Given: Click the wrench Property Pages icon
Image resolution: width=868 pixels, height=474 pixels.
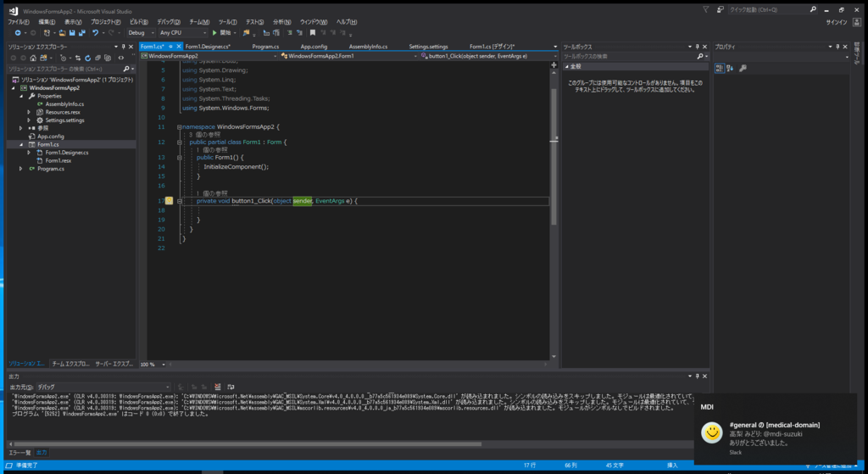Looking at the screenshot, I should click(743, 68).
